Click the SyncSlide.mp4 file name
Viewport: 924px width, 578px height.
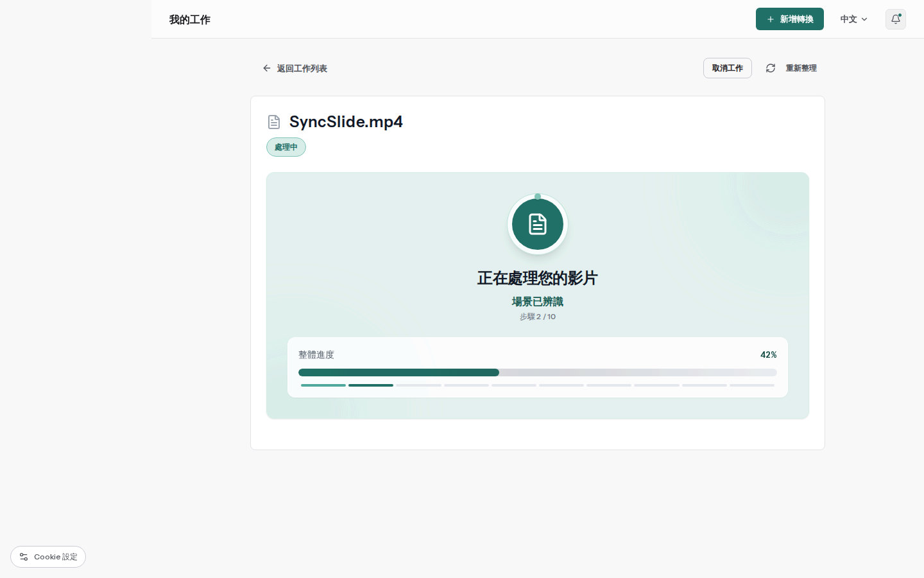pos(346,121)
